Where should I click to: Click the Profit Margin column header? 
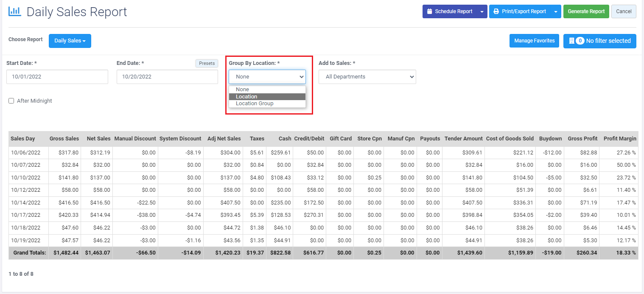coord(620,139)
